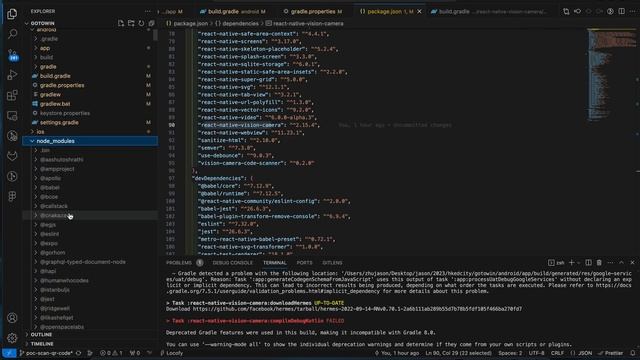
Task: Refresh the Explorer tree
Action: [x=141, y=23]
